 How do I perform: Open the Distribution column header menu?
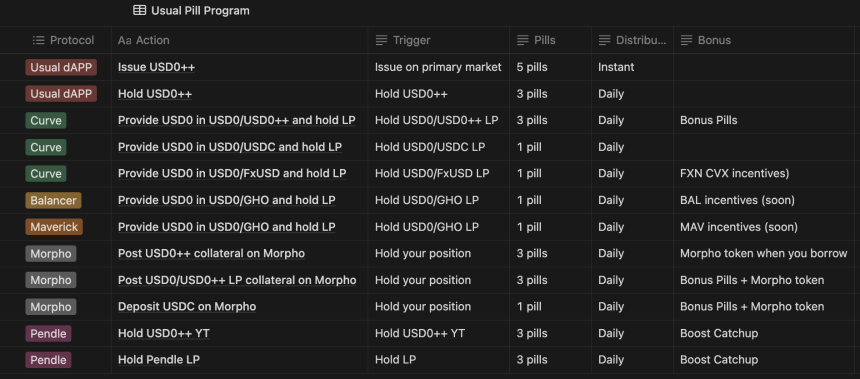[632, 40]
